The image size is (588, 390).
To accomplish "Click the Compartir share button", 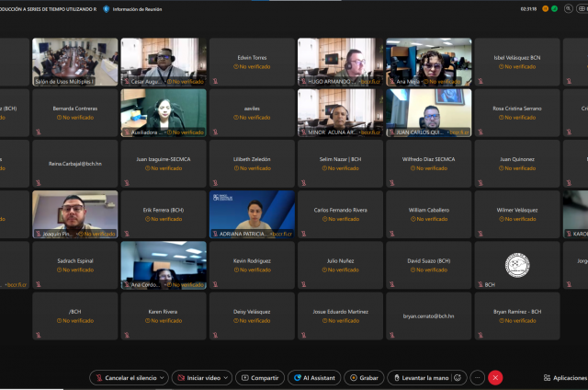I will 260,378.
